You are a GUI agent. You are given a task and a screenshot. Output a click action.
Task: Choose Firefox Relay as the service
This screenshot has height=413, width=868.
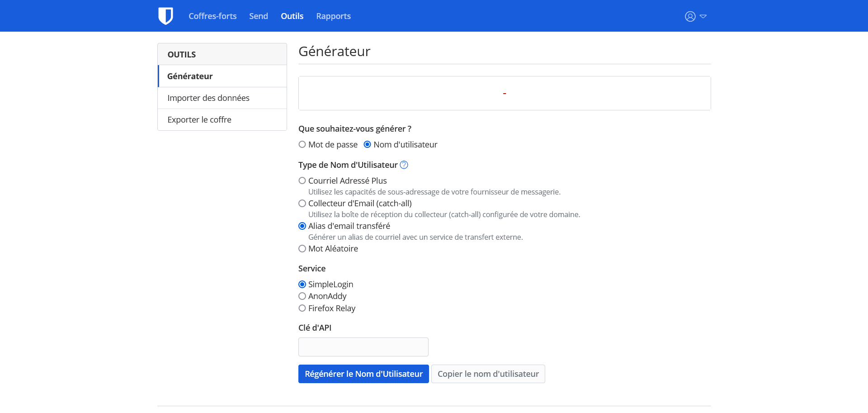pos(302,309)
